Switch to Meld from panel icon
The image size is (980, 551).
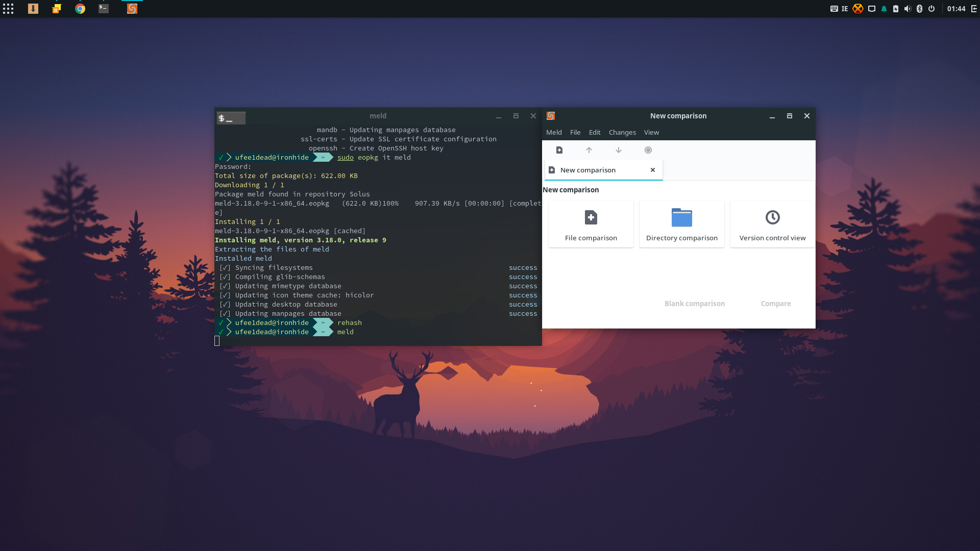pyautogui.click(x=132, y=9)
